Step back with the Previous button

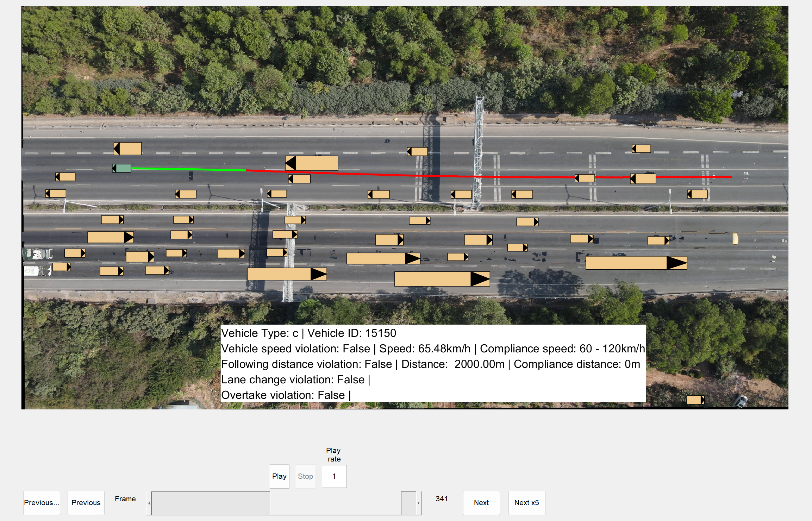(86, 503)
